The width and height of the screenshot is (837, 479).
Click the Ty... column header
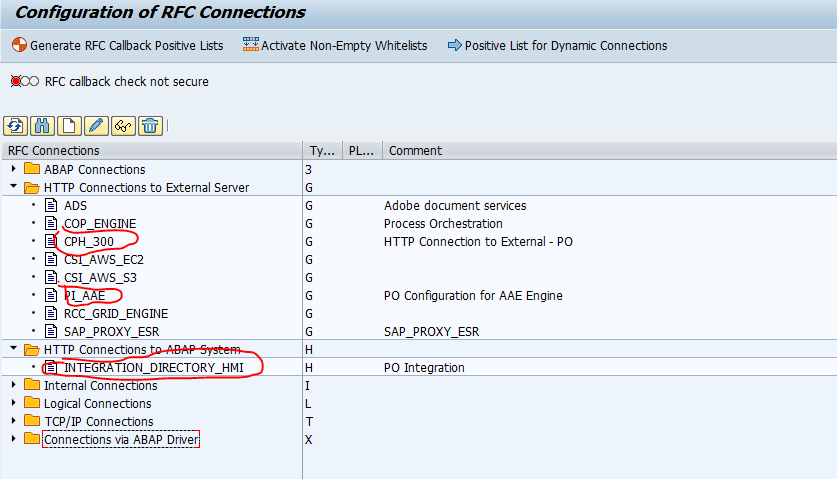point(322,151)
